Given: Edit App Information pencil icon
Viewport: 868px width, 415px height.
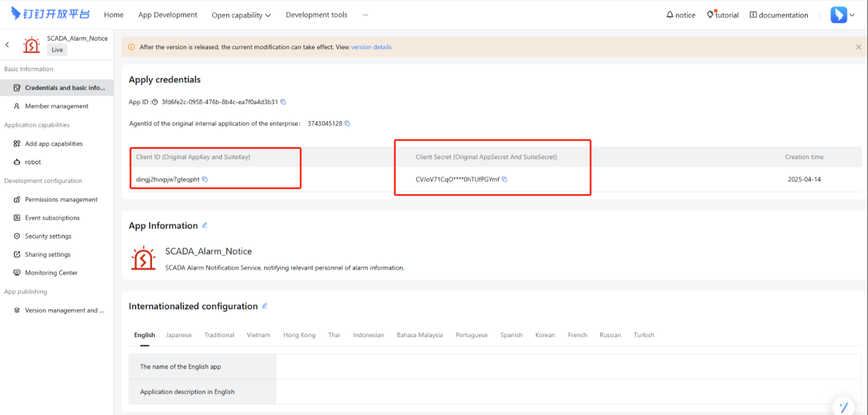Looking at the screenshot, I should coord(205,225).
